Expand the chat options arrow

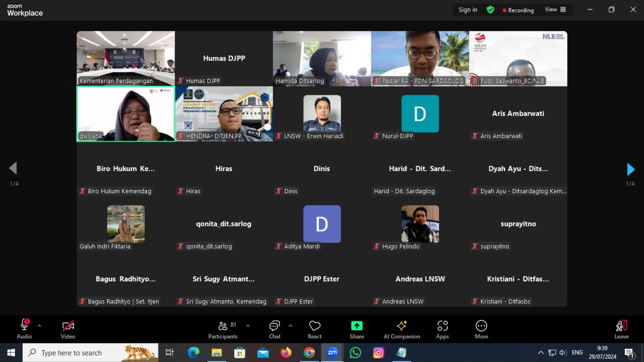tap(290, 326)
